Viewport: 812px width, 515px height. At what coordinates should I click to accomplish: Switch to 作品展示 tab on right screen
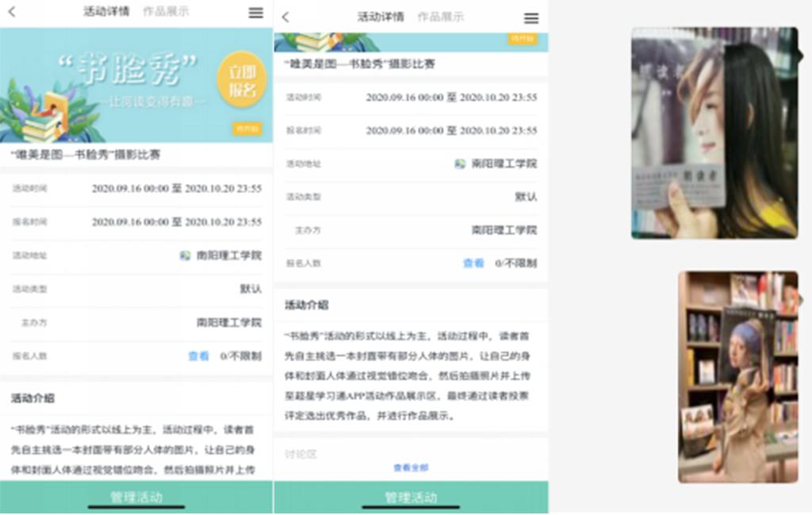(x=440, y=17)
